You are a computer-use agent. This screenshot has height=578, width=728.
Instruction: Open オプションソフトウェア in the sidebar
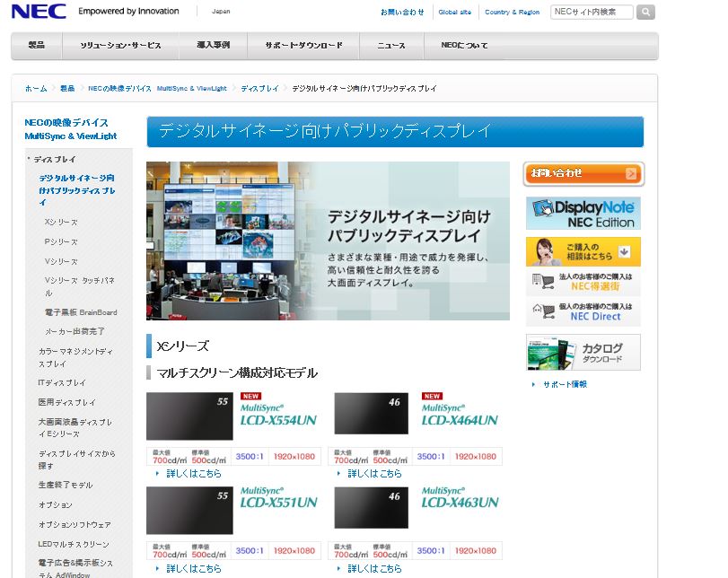pyautogui.click(x=75, y=525)
